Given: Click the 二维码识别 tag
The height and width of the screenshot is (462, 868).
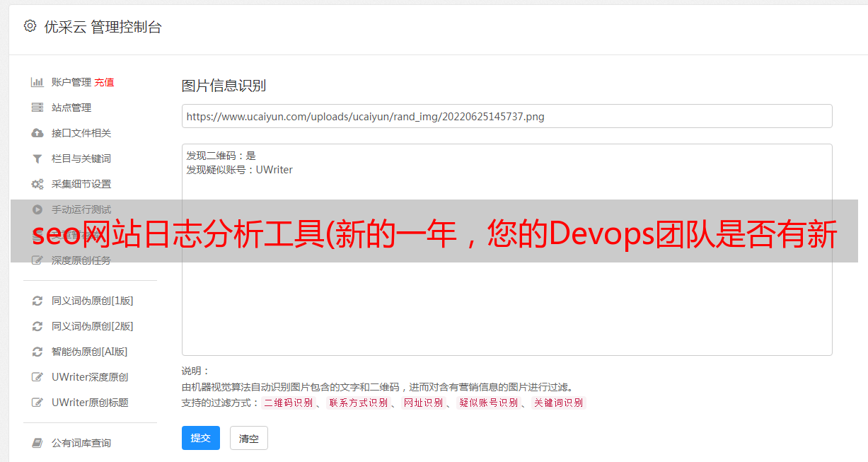Looking at the screenshot, I should pos(288,403).
